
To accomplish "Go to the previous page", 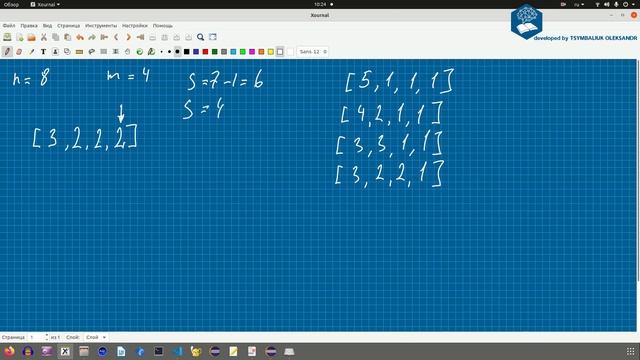I will click(116, 37).
